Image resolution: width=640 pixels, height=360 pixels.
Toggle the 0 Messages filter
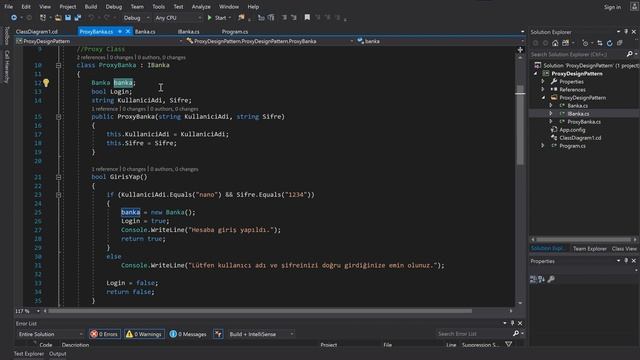(x=188, y=334)
